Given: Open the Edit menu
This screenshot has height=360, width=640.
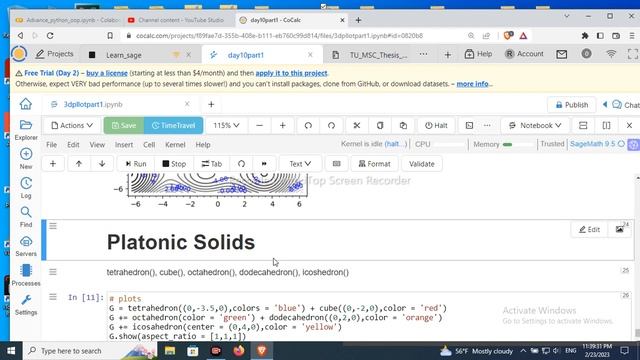Looking at the screenshot, I should 73,144.
